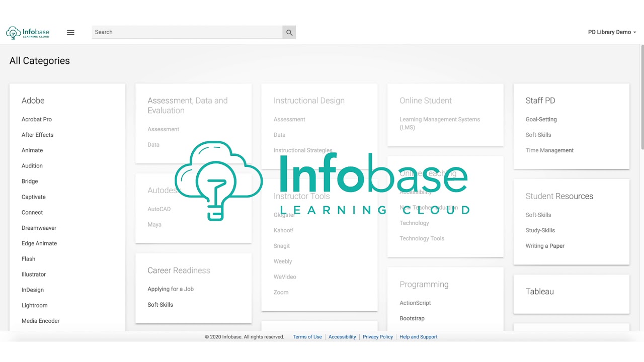Screen dimensions: 644x362
Task: Open Assessment under Instructional Design
Action: pos(289,120)
